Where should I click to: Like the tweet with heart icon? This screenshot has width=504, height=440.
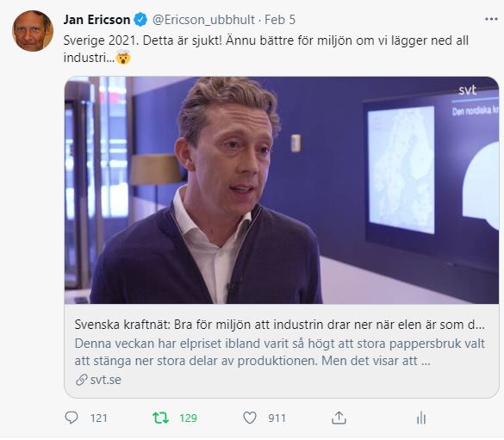click(x=250, y=418)
